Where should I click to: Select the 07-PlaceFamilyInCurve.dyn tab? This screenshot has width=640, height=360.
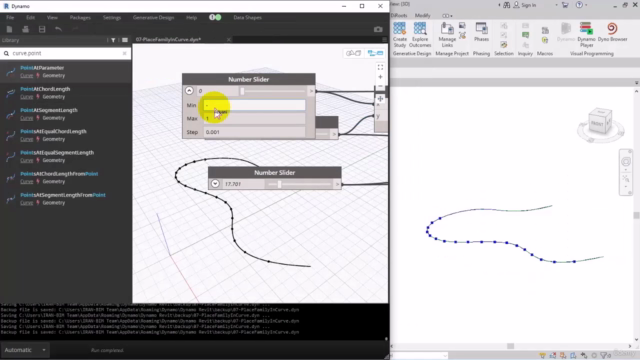pyautogui.click(x=168, y=40)
